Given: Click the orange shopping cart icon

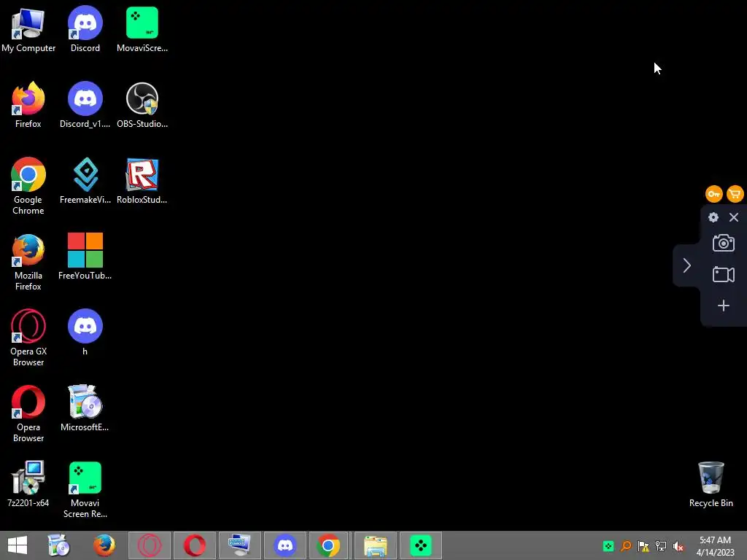Looking at the screenshot, I should pyautogui.click(x=735, y=194).
